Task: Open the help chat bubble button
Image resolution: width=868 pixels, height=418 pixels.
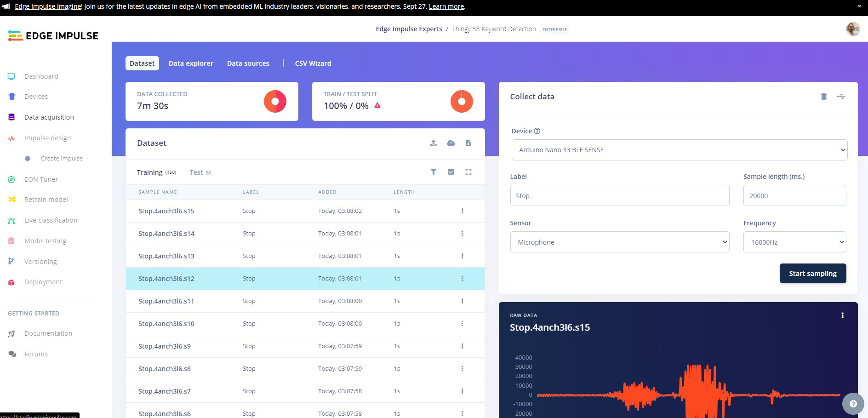Action: [853, 404]
